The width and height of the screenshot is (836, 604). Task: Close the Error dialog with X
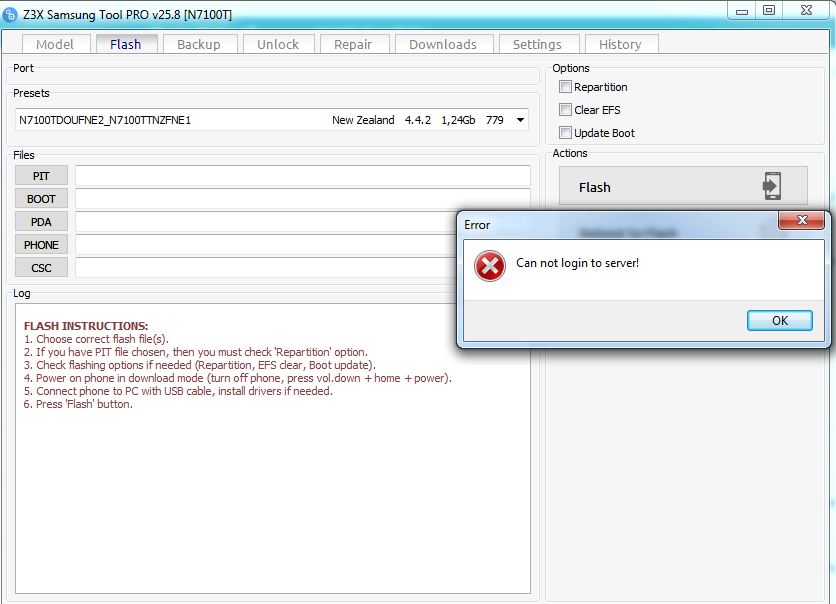tap(801, 220)
